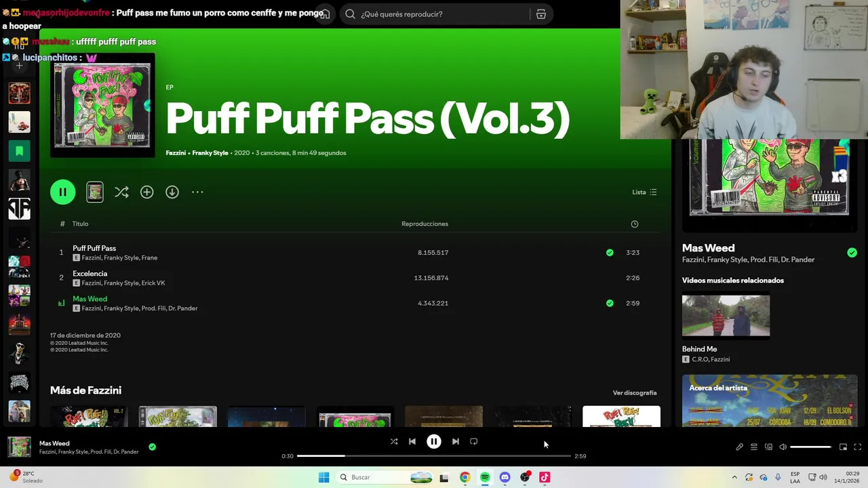Seek on the song progress bar

434,456
